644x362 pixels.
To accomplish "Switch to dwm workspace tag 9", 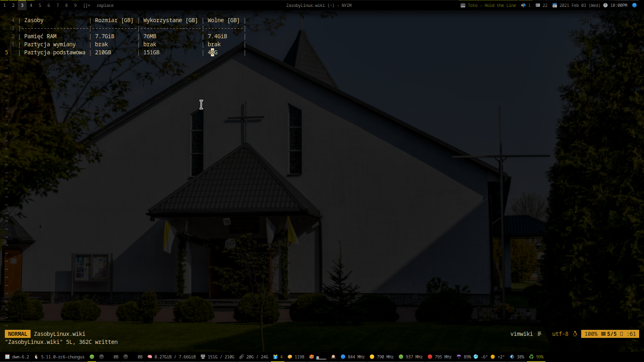I will click(75, 5).
